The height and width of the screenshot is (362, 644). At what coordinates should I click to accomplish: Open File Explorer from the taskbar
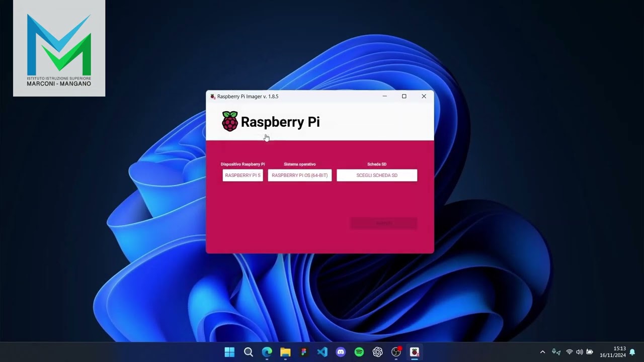pos(285,352)
